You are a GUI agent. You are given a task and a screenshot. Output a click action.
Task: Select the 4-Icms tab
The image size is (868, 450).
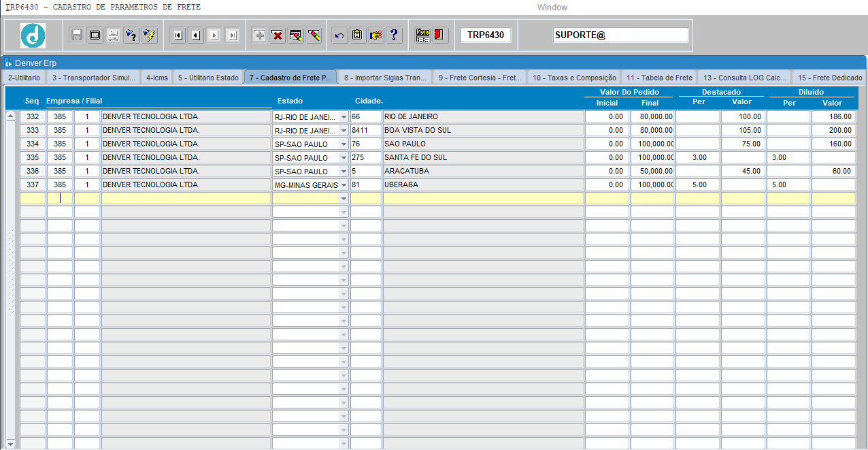[157, 78]
